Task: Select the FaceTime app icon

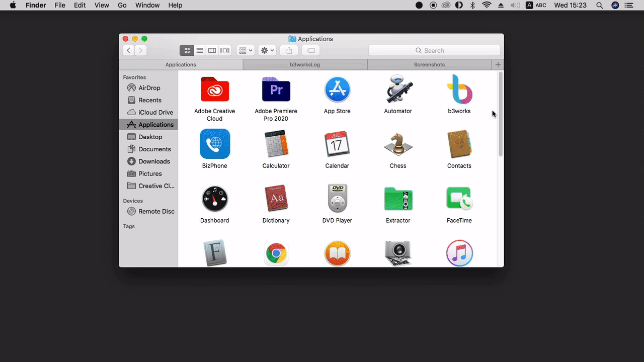Action: click(x=459, y=199)
